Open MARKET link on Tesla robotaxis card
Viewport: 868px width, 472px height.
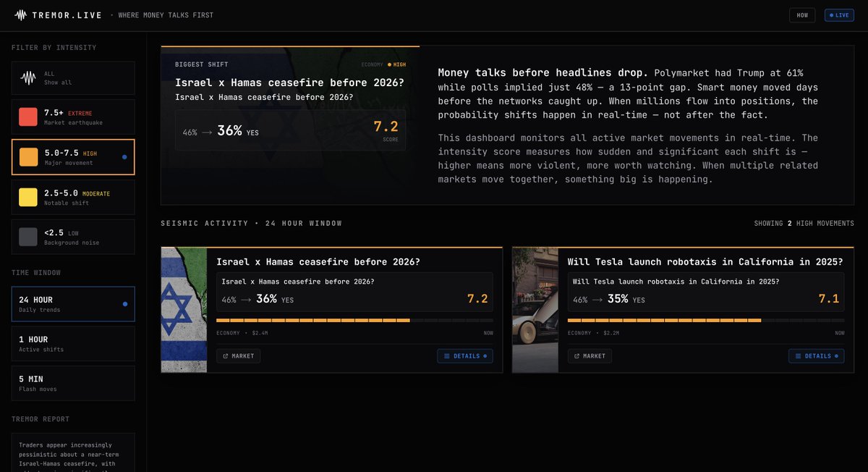(x=590, y=355)
